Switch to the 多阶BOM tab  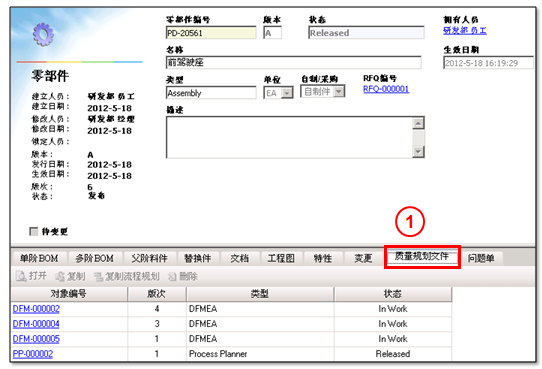click(95, 258)
